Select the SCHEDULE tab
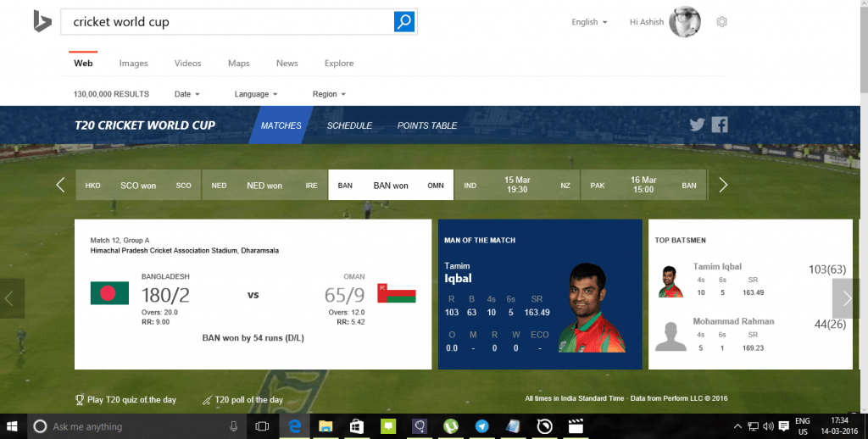 point(349,125)
